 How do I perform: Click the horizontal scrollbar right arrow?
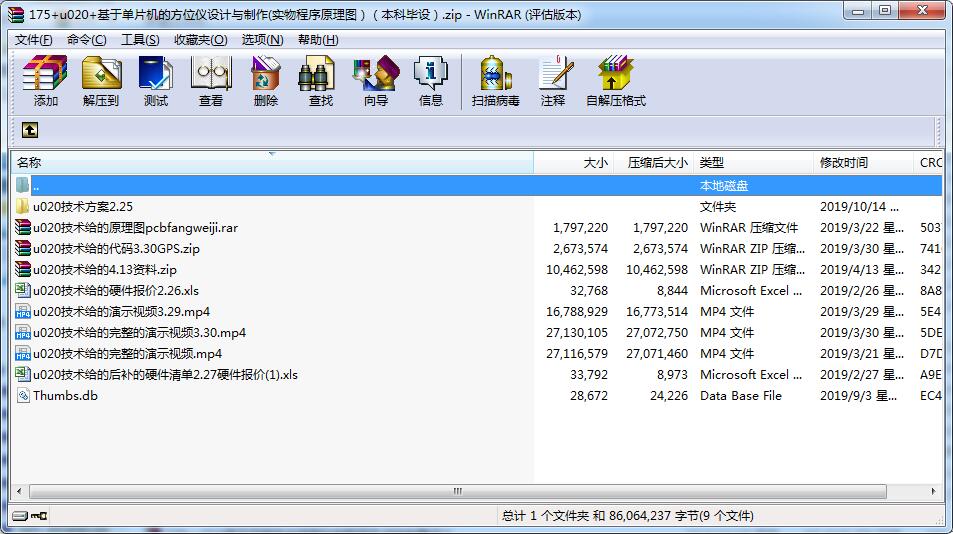[934, 491]
